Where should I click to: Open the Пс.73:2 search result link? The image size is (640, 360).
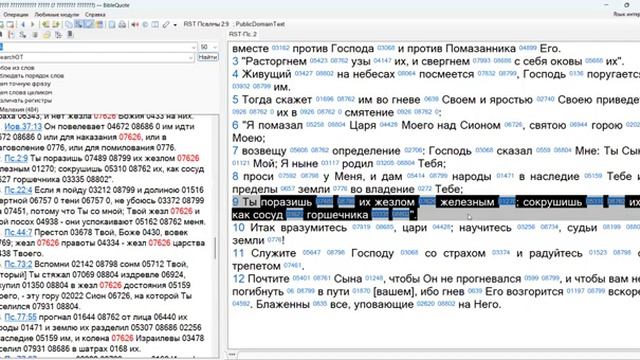coord(18,264)
